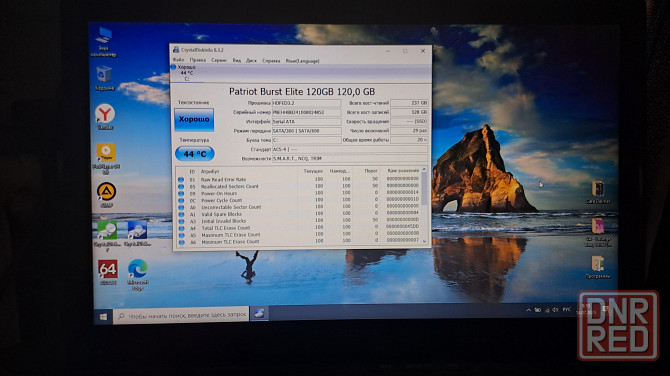Image resolution: width=670 pixels, height=376 pixels.
Task: Open the Программы archive icon
Action: pyautogui.click(x=597, y=267)
